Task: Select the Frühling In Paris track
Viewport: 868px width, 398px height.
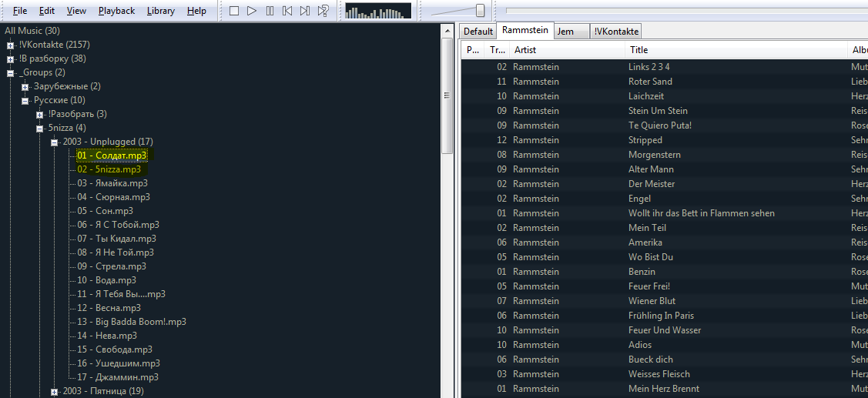Action: tap(664, 316)
